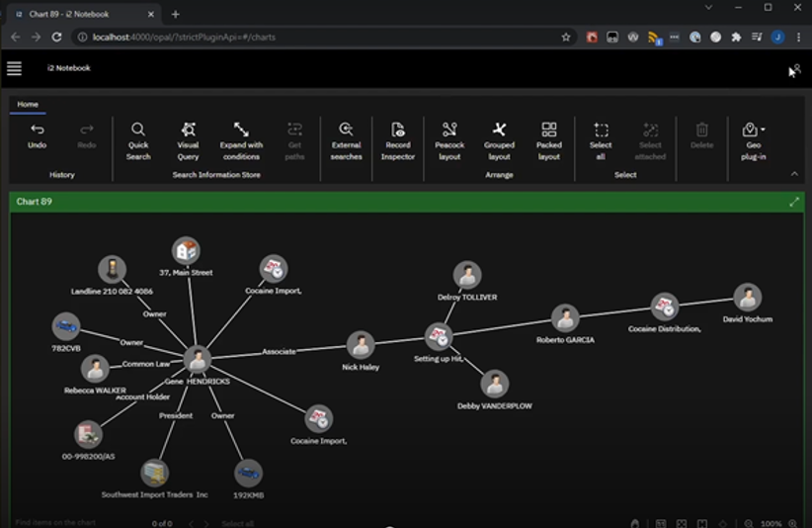This screenshot has width=812, height=528.
Task: Collapse the ribbon with the chevron
Action: coord(794,174)
